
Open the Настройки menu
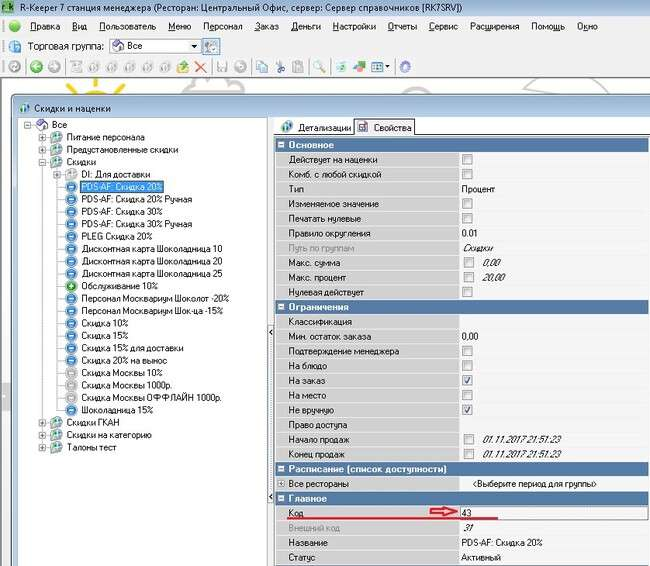tap(354, 25)
